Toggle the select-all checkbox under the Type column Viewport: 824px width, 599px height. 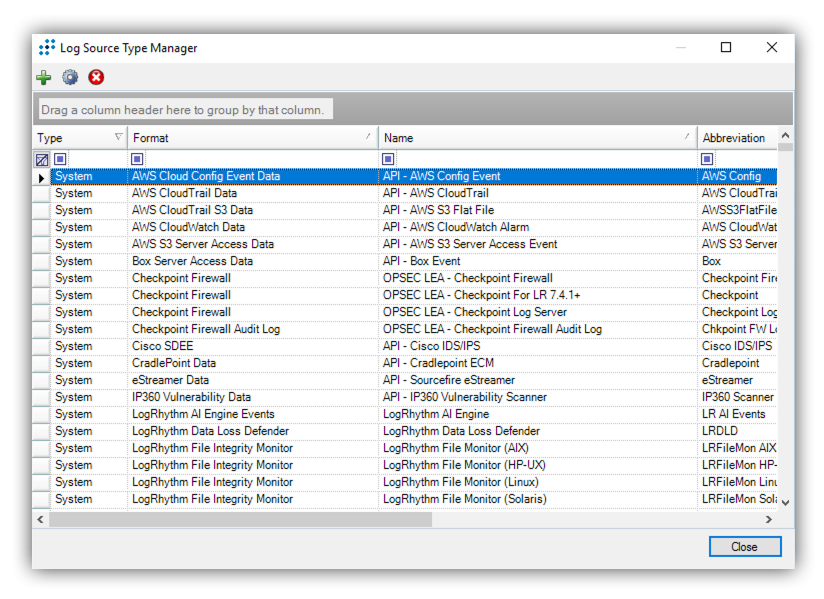coord(41,158)
